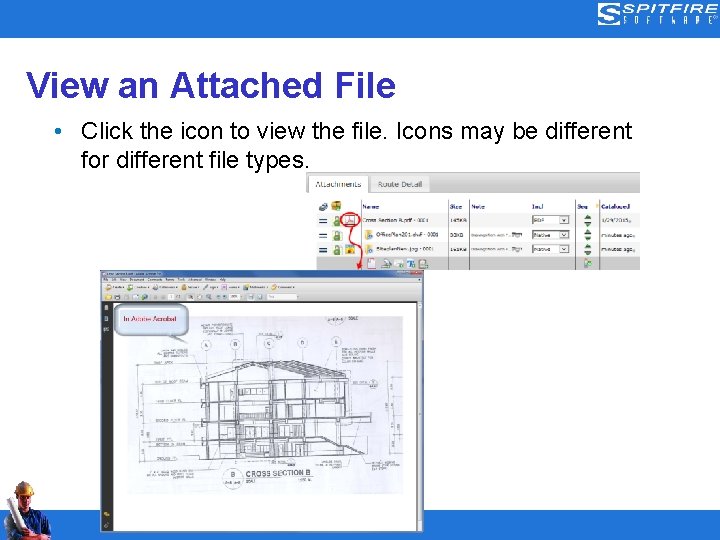This screenshot has width=720, height=540.
Task: Click the Size column header
Action: (456, 207)
